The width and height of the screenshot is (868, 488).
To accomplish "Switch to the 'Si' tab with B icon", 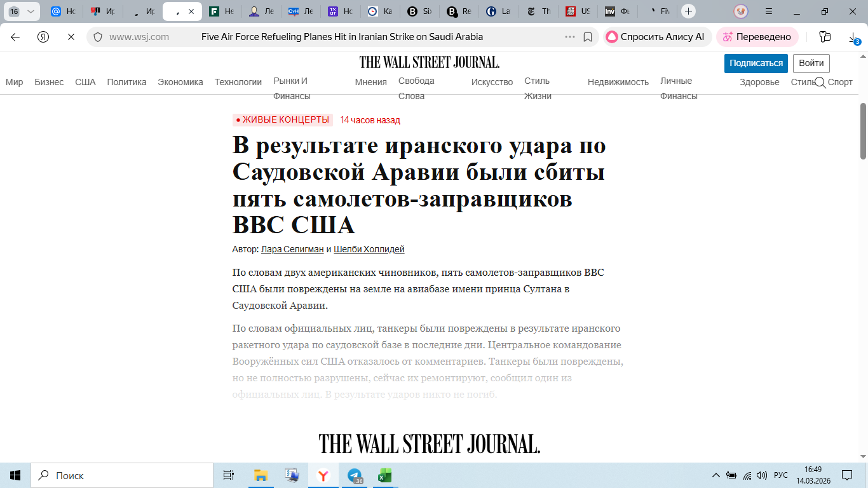I will click(x=420, y=11).
